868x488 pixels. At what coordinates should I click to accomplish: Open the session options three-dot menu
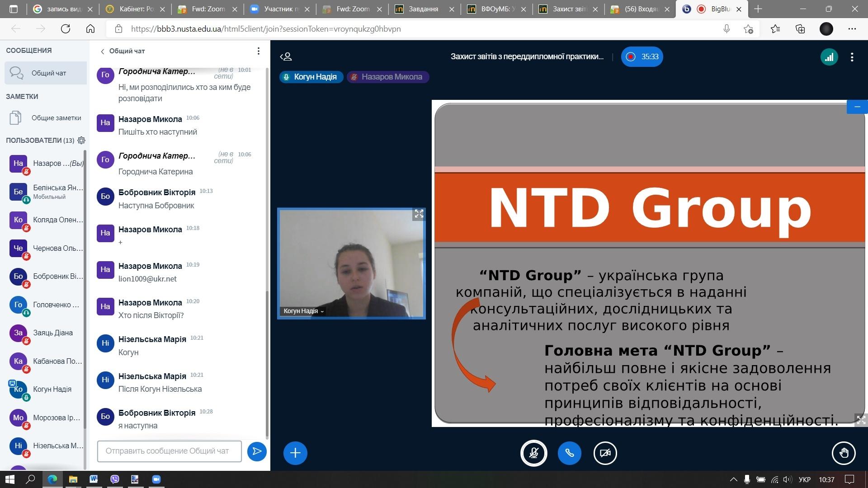click(852, 57)
